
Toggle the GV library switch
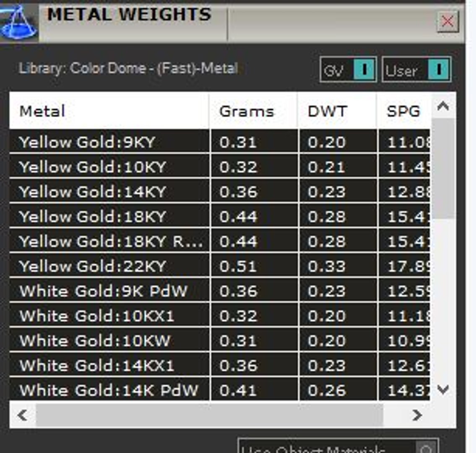click(x=348, y=70)
